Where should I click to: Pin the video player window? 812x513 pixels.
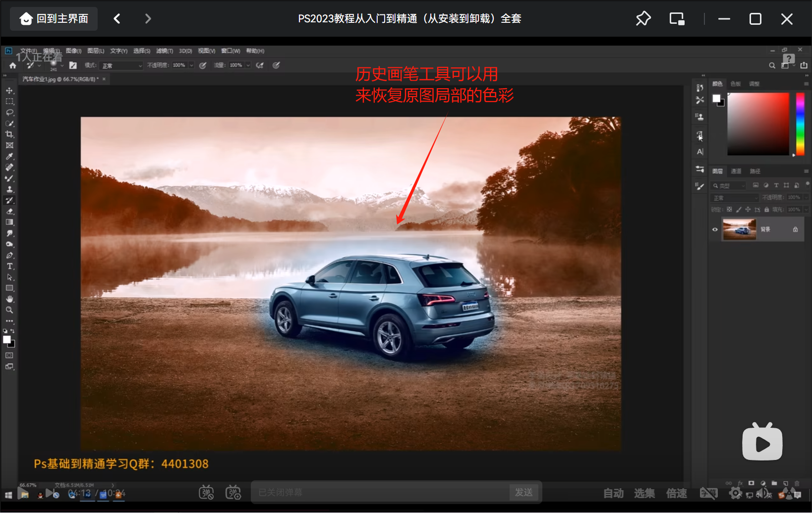click(x=643, y=19)
